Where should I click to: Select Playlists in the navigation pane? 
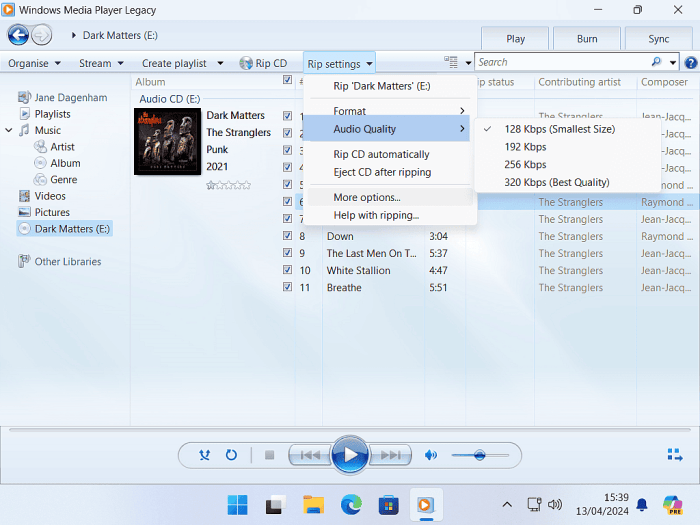point(52,114)
